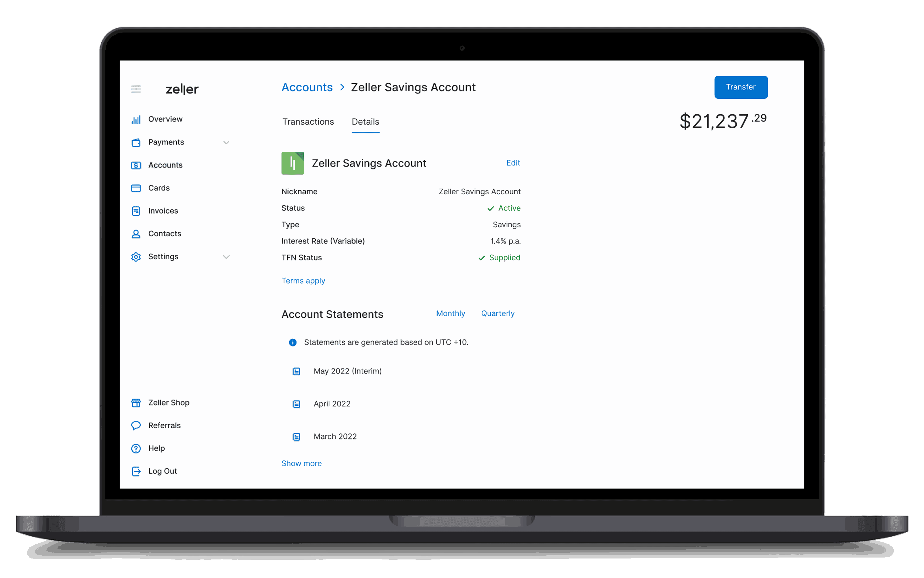Click the Log Out arrow icon
This screenshot has width=924, height=578.
pos(136,471)
